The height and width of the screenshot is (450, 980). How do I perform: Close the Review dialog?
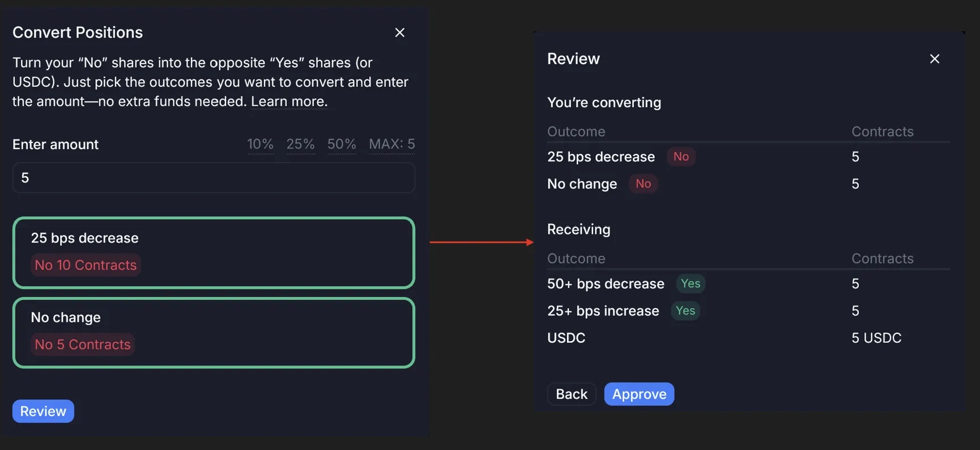935,59
